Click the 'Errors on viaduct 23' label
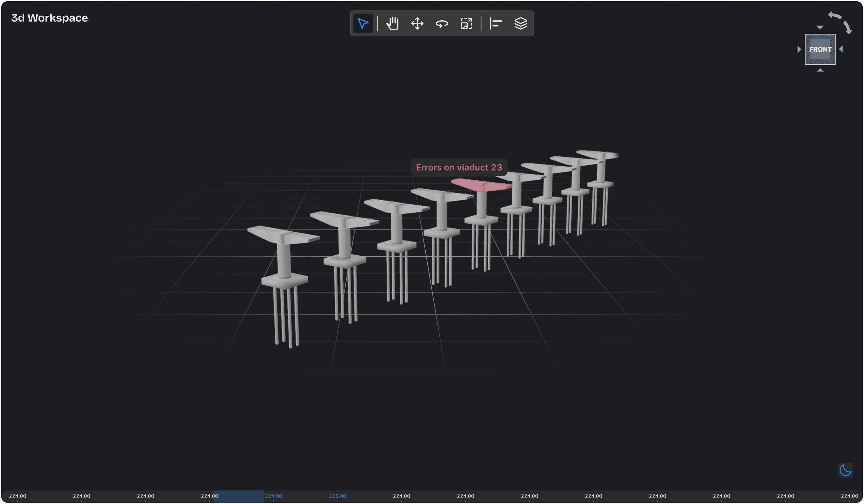Image resolution: width=864 pixels, height=504 pixels. tap(459, 167)
